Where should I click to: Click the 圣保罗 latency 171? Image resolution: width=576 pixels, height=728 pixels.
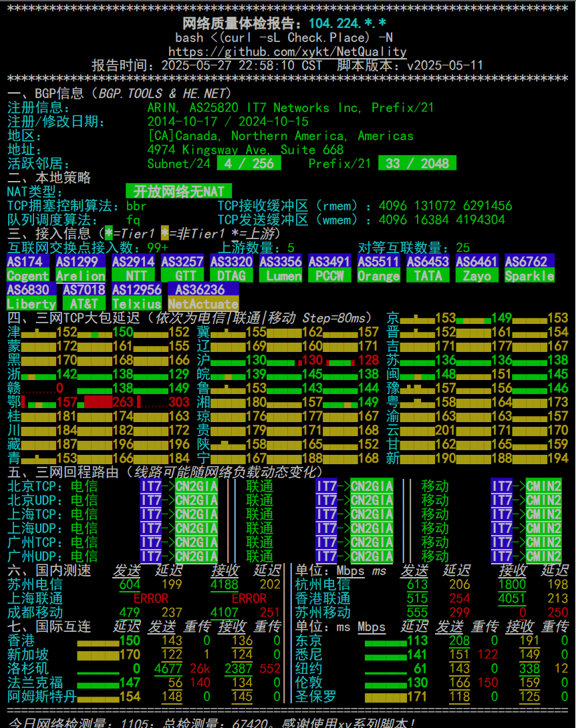[x=417, y=697]
